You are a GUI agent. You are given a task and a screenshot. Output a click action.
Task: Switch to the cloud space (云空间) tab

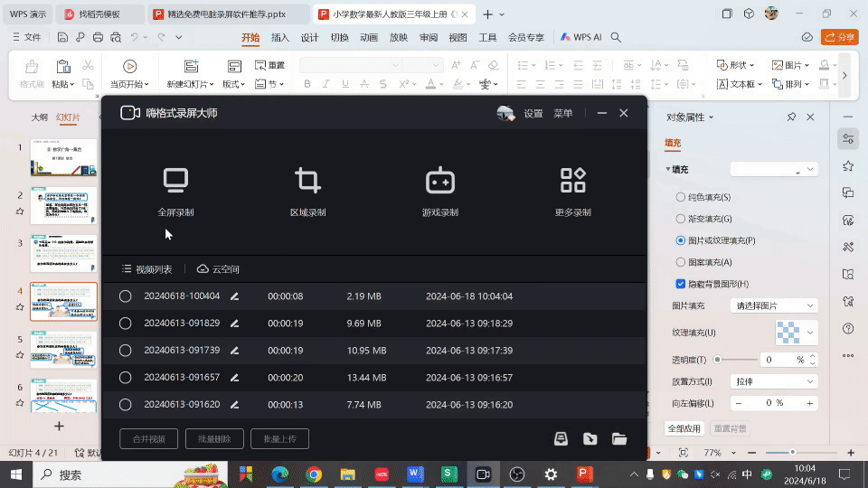pos(218,269)
